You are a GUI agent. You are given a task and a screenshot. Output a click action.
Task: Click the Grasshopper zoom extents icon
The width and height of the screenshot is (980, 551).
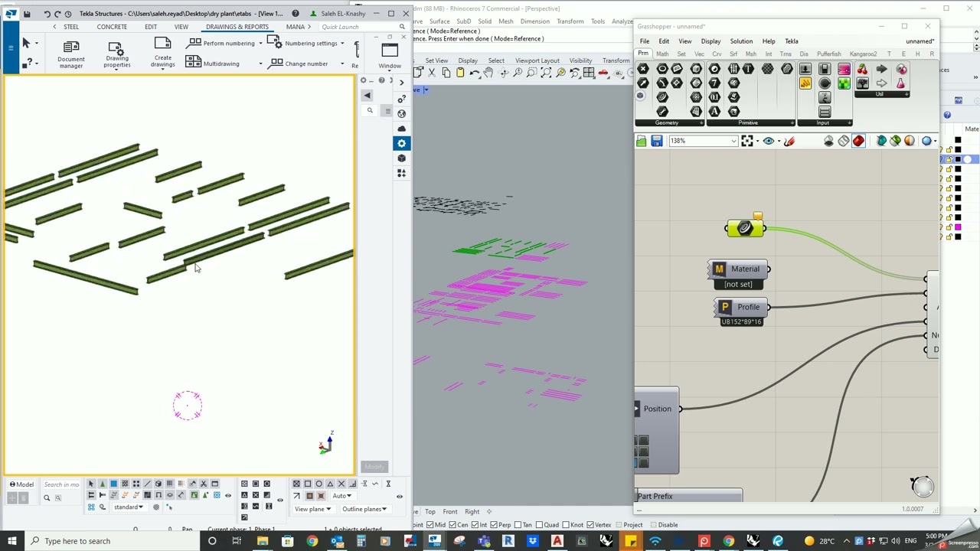[x=747, y=141]
